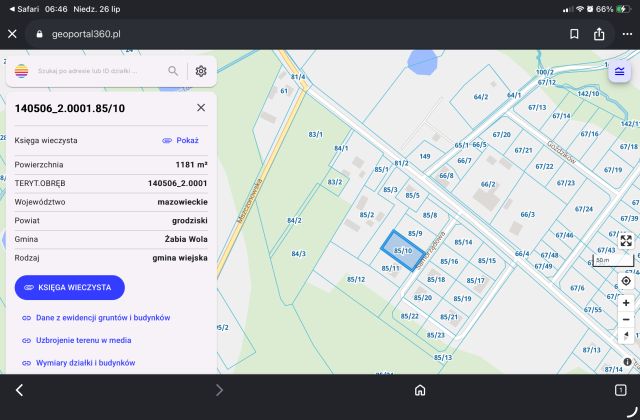Toggle fullscreen map view icon
Viewport: 640px width, 420px height.
(626, 240)
